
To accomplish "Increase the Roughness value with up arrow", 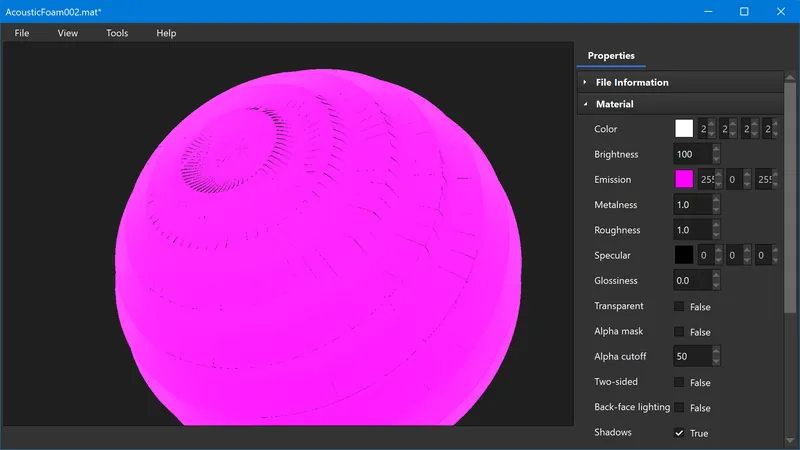I will click(x=716, y=225).
